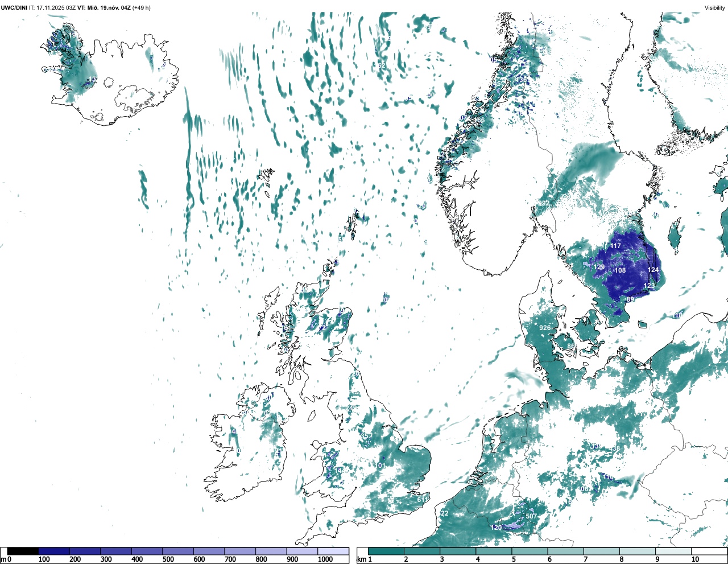Click the 'm' unit label of left legend

tap(3, 560)
